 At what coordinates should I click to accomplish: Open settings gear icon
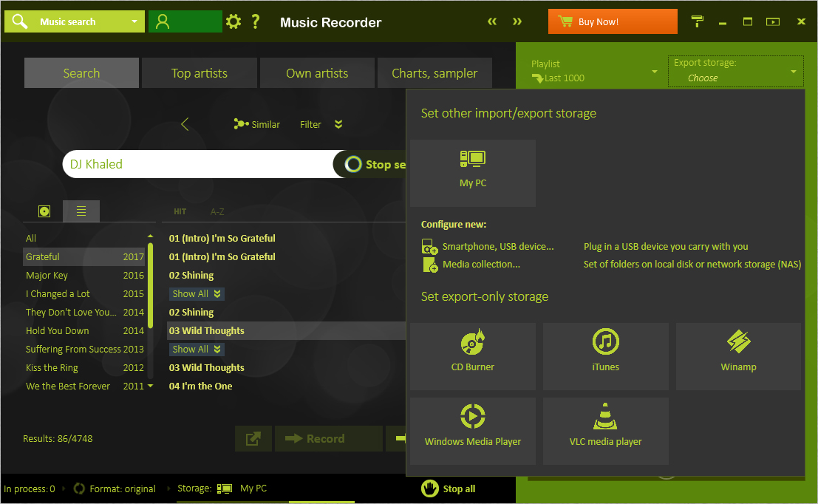point(234,22)
